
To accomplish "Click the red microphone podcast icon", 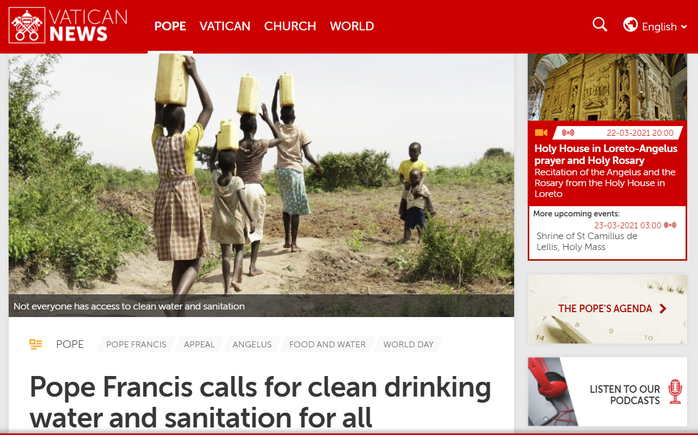I will click(x=675, y=392).
